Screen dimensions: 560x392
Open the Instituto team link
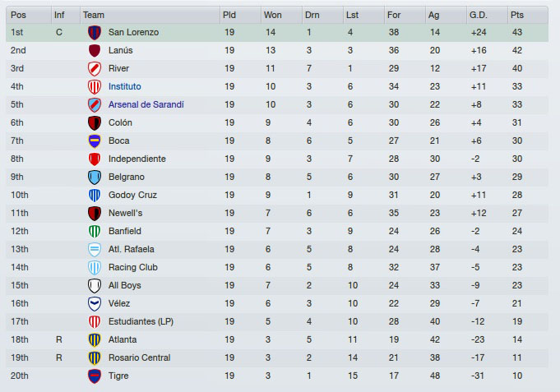pos(125,87)
